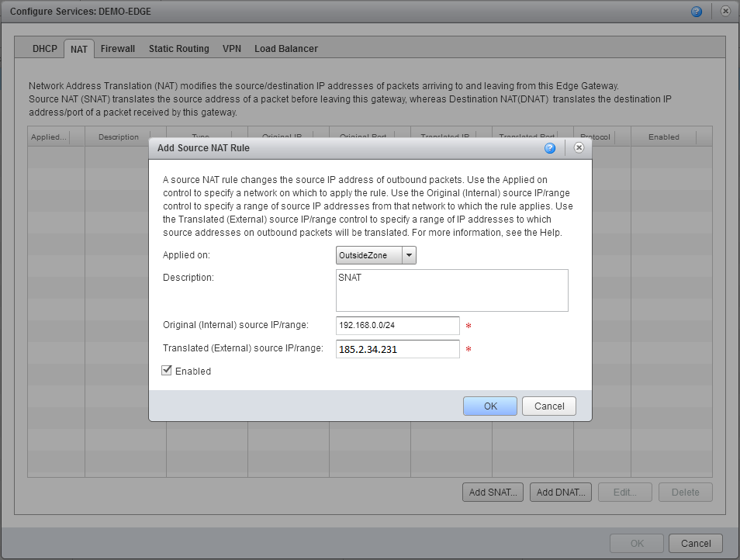Click the Protocol column header
The width and height of the screenshot is (740, 560).
tap(603, 137)
